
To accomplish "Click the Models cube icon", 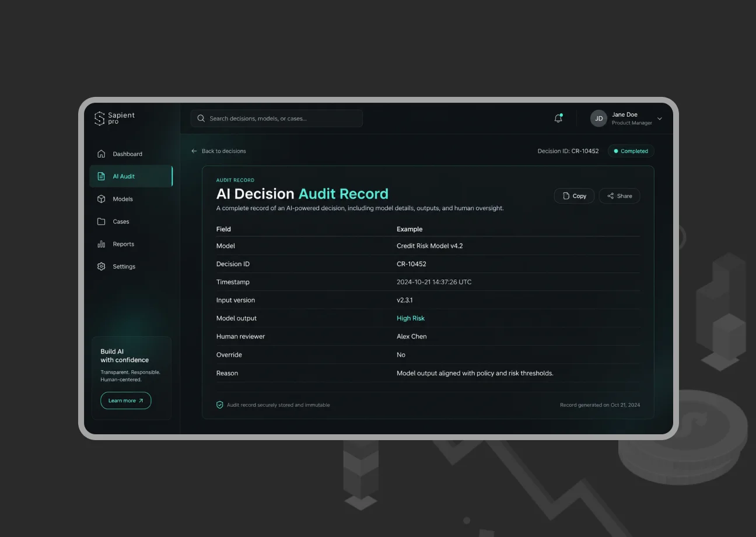I will tap(101, 199).
